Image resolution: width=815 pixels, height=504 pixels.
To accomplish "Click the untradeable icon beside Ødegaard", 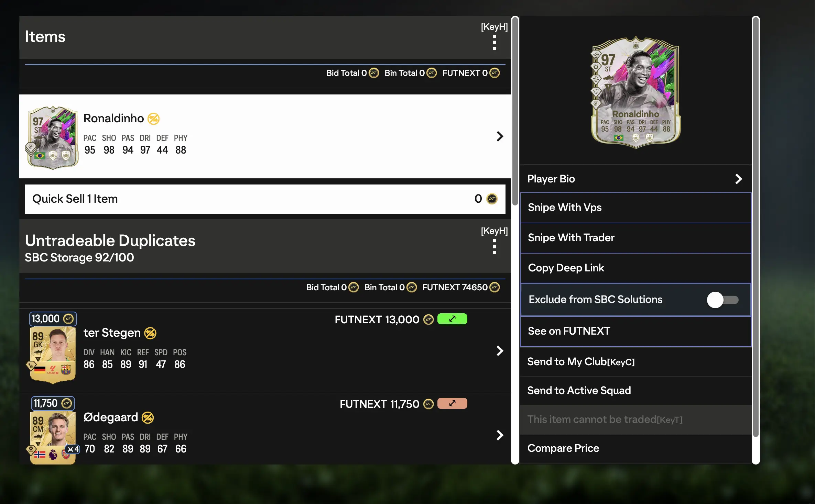I will (148, 417).
